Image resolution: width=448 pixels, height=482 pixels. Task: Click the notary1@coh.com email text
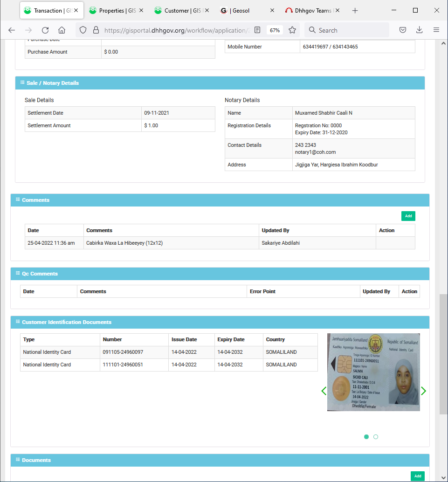click(x=316, y=152)
